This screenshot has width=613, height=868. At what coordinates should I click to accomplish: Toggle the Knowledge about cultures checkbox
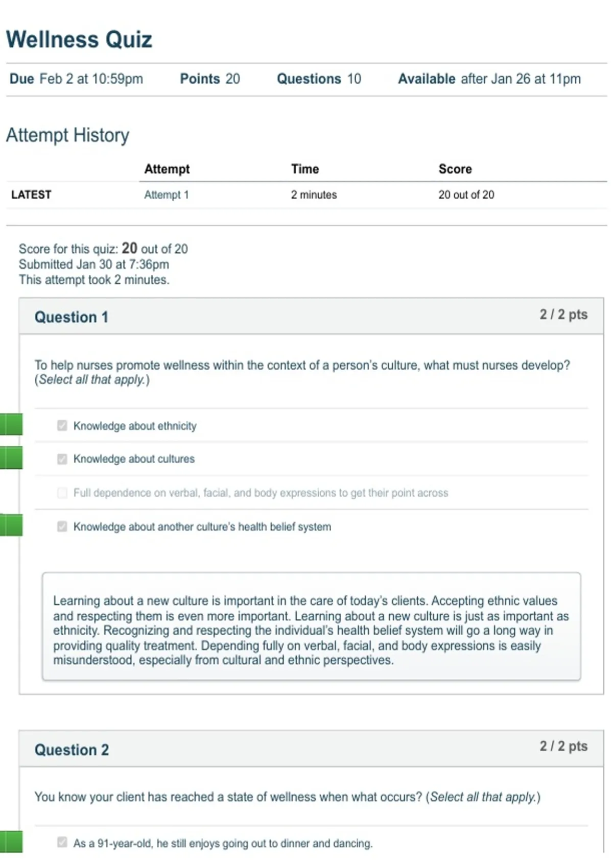click(x=62, y=459)
